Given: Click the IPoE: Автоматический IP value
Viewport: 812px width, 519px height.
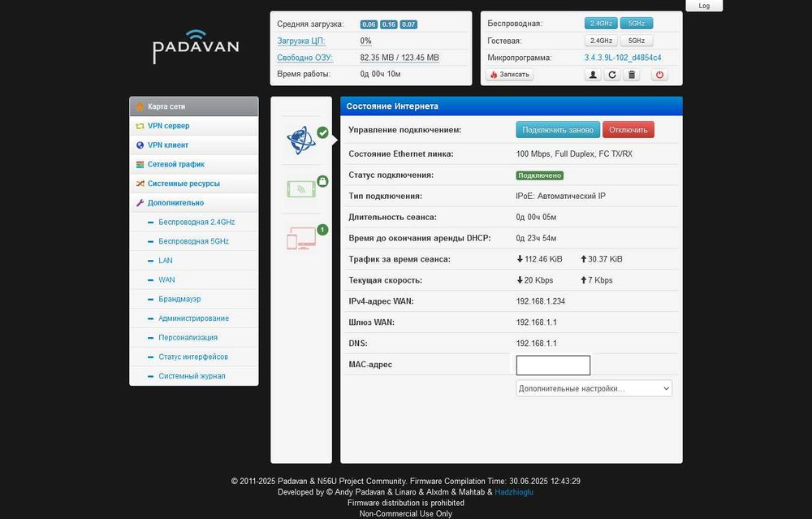Looking at the screenshot, I should [x=560, y=197].
